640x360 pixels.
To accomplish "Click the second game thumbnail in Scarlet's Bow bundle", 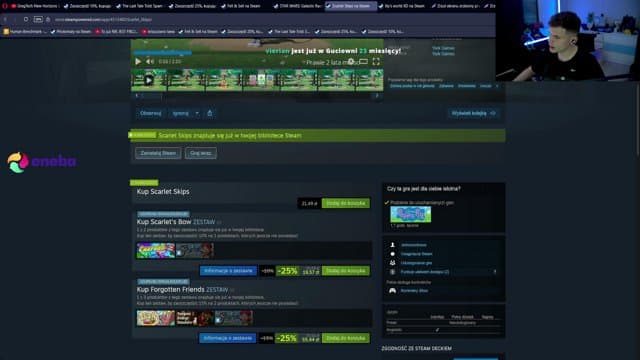I will coord(194,251).
